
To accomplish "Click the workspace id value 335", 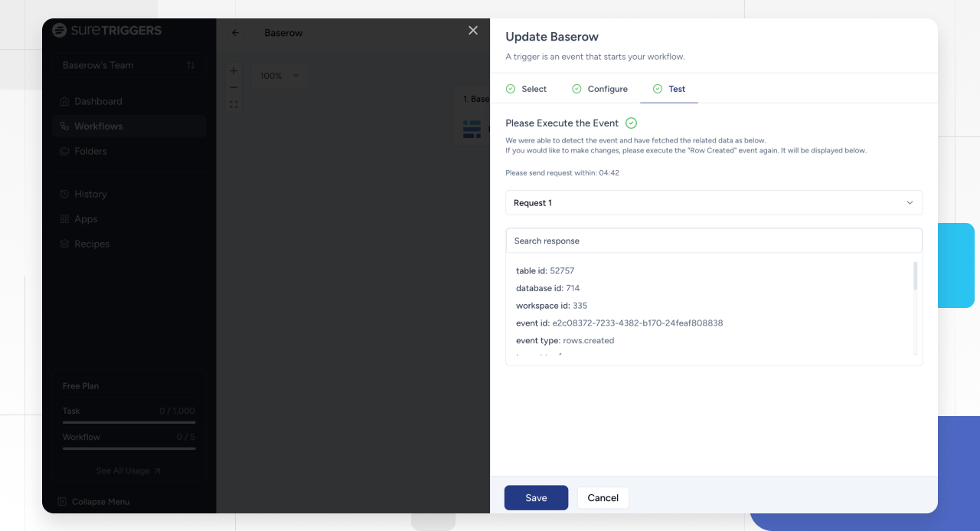I will coord(580,306).
